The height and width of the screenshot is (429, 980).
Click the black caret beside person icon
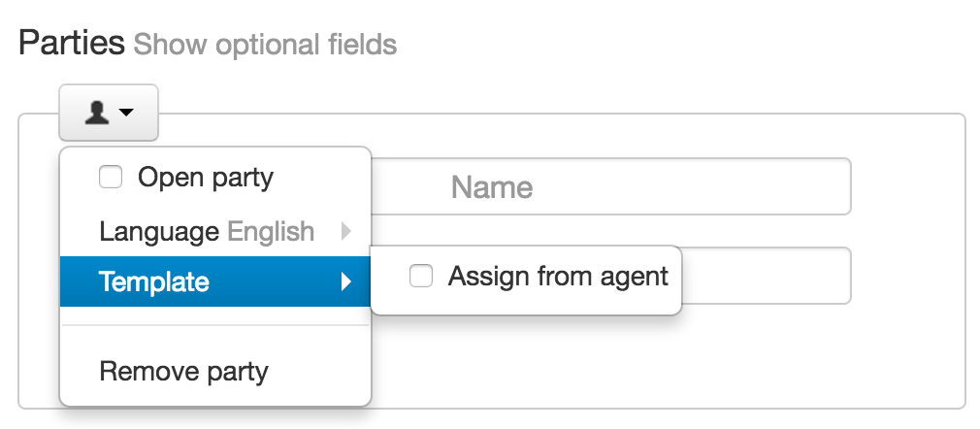click(x=126, y=113)
